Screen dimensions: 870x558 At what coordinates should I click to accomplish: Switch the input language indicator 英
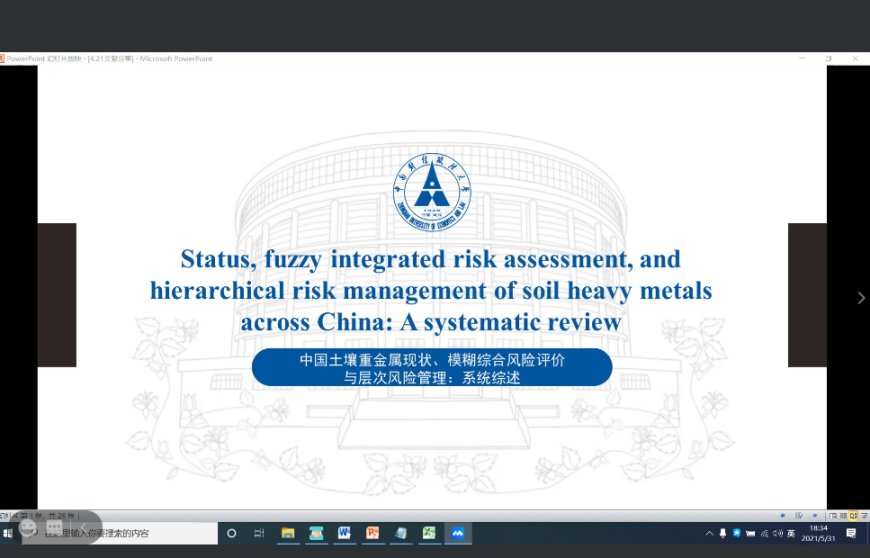(x=791, y=533)
